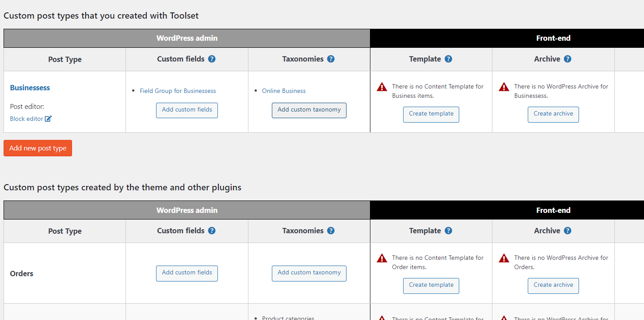Click help icon beside second Custom fields header

(x=212, y=231)
